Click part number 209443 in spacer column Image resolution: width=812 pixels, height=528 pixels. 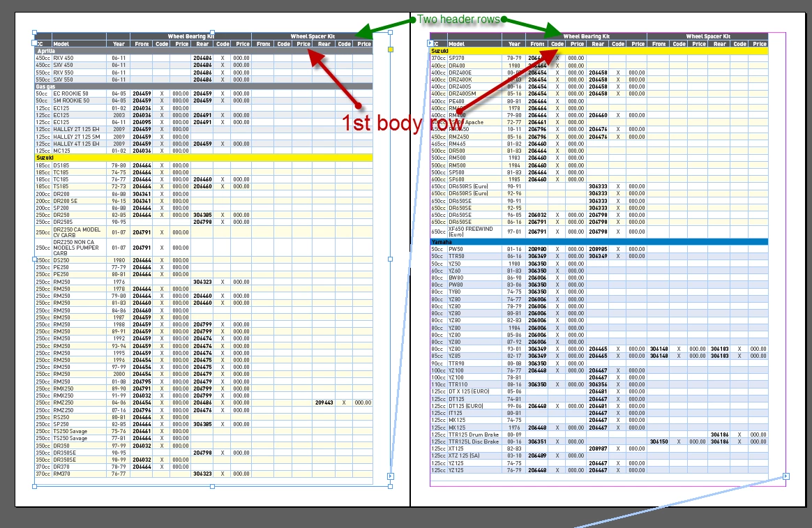[324, 402]
